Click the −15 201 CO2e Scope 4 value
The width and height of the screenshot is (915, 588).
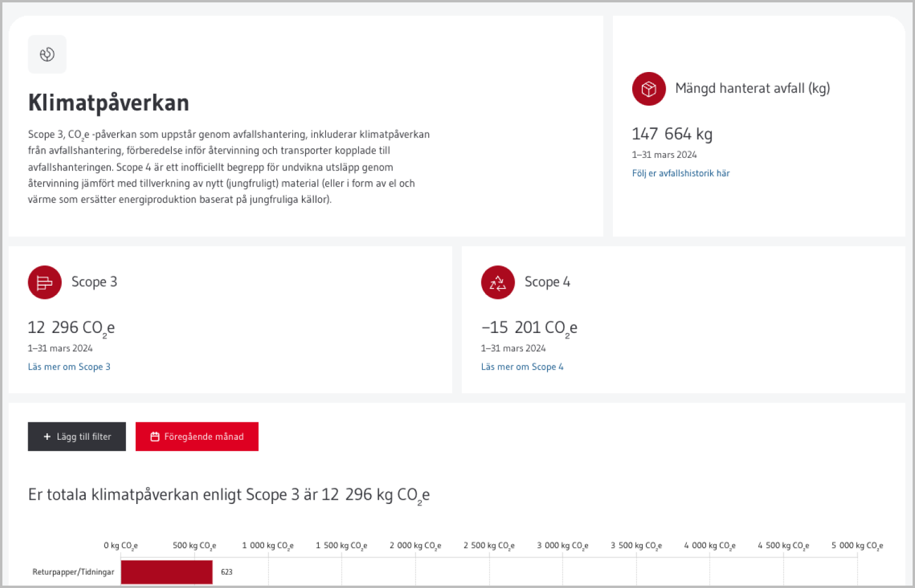pos(529,328)
